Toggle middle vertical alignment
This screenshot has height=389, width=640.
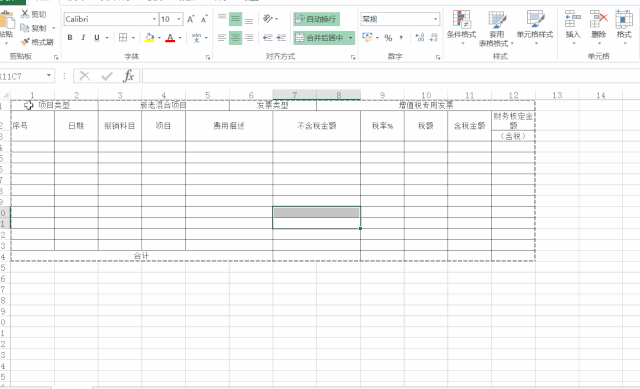coord(236,19)
